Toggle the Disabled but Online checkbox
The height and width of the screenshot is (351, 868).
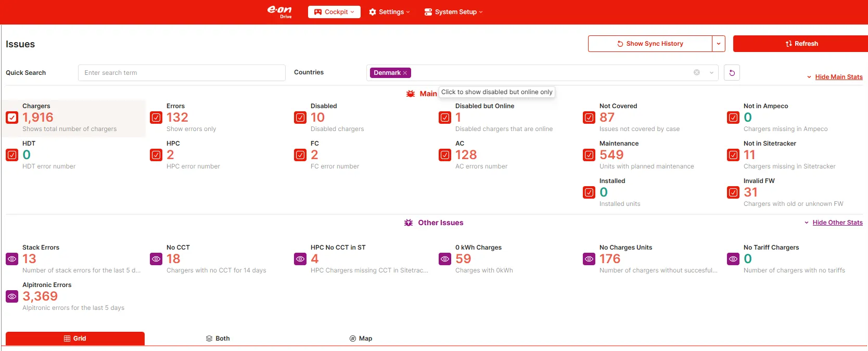pos(445,118)
